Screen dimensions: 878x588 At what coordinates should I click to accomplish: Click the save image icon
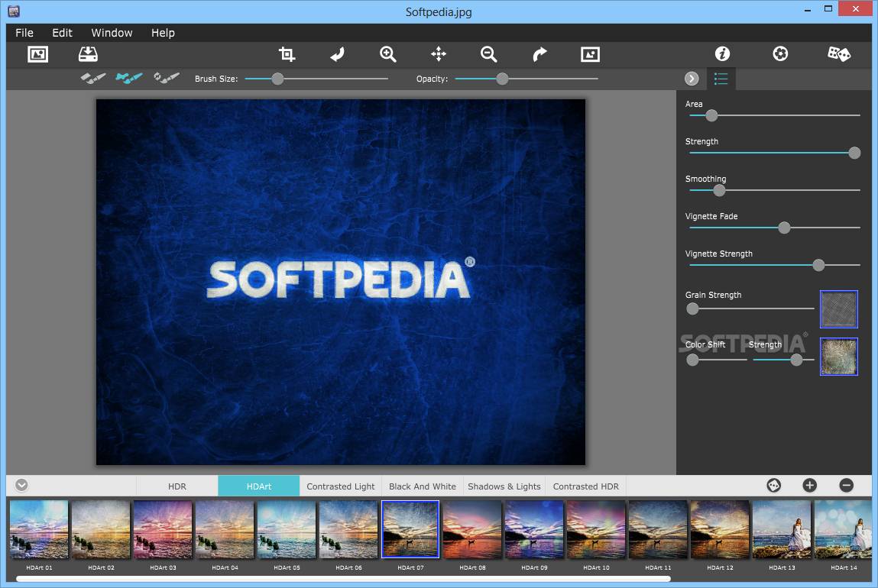88,54
